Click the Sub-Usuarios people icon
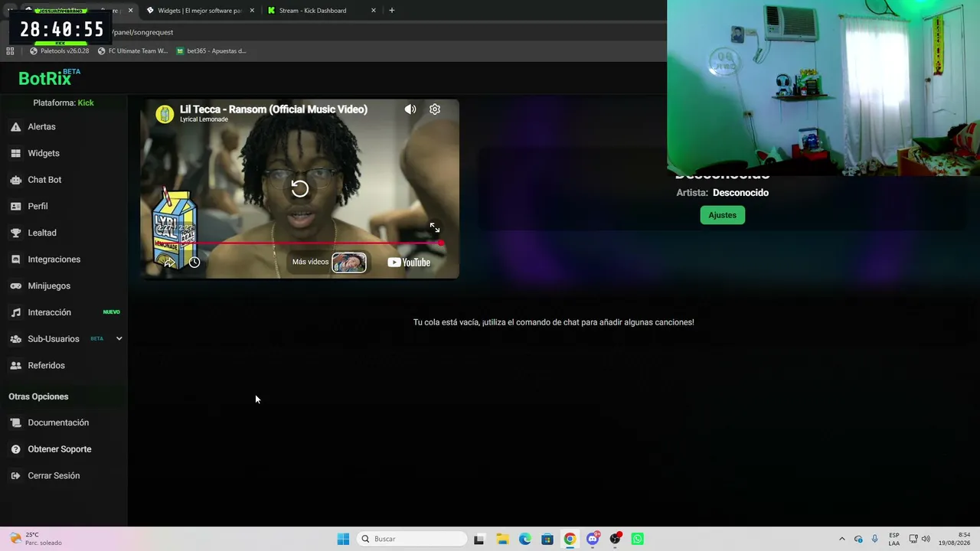Screen dimensions: 980x551 pos(15,339)
